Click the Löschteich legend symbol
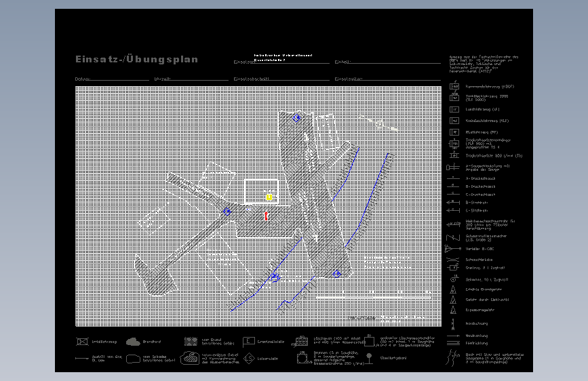This screenshot has width=588, height=381. [x=301, y=341]
